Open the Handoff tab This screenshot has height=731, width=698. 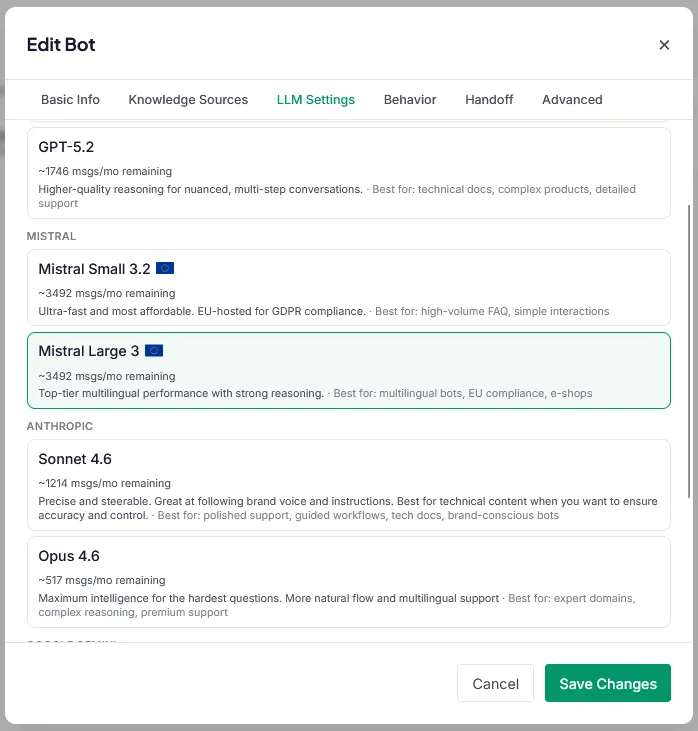click(x=489, y=100)
